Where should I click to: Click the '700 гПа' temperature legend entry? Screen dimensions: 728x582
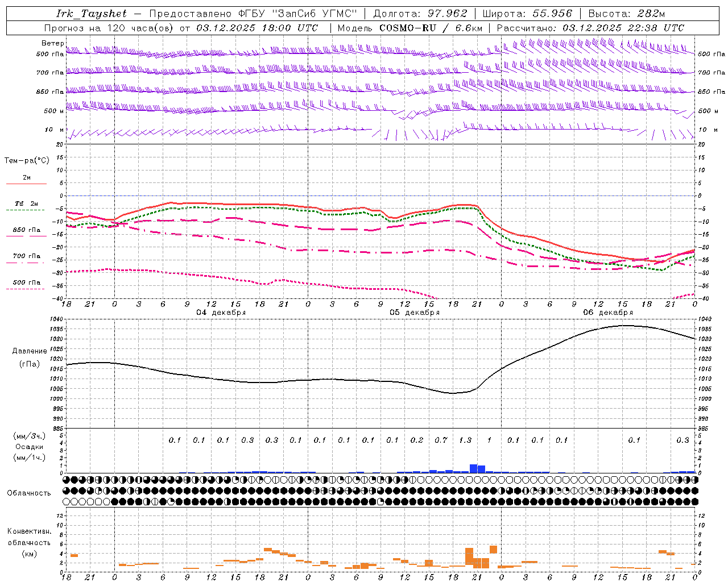coord(27,256)
